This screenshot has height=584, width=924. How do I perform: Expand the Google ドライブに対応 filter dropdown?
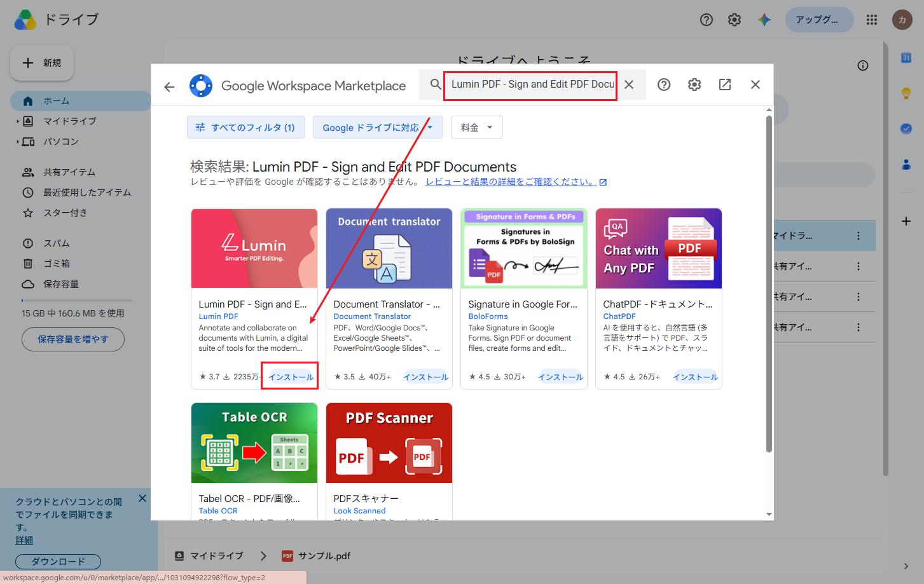click(x=378, y=127)
